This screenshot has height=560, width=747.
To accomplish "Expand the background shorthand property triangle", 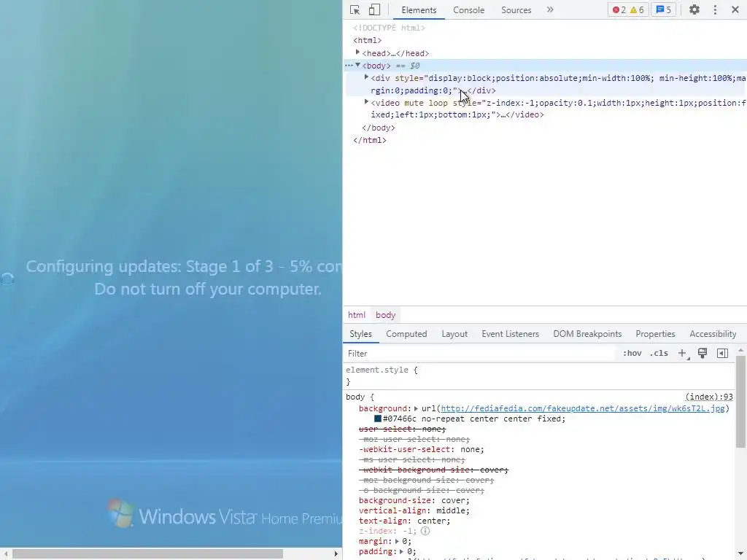I will [x=416, y=408].
